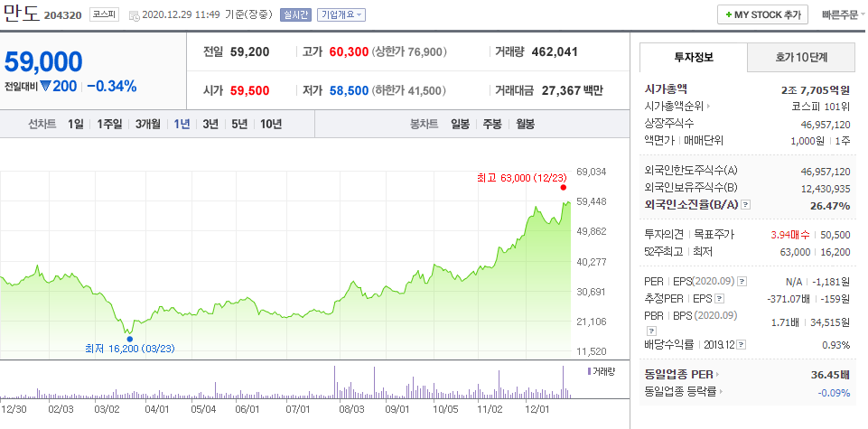Click the 최저 16,200 (03/23) label
The height and width of the screenshot is (429, 868).
click(131, 349)
